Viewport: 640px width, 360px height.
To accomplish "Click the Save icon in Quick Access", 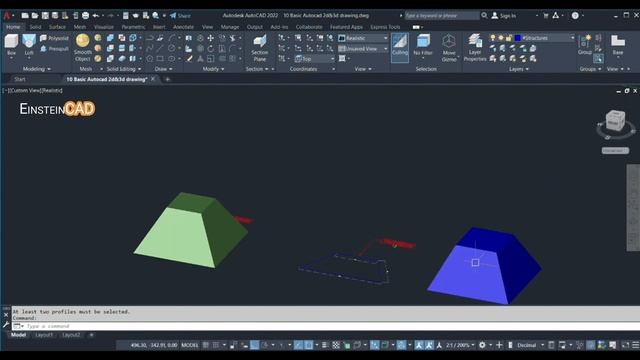I will coord(45,16).
